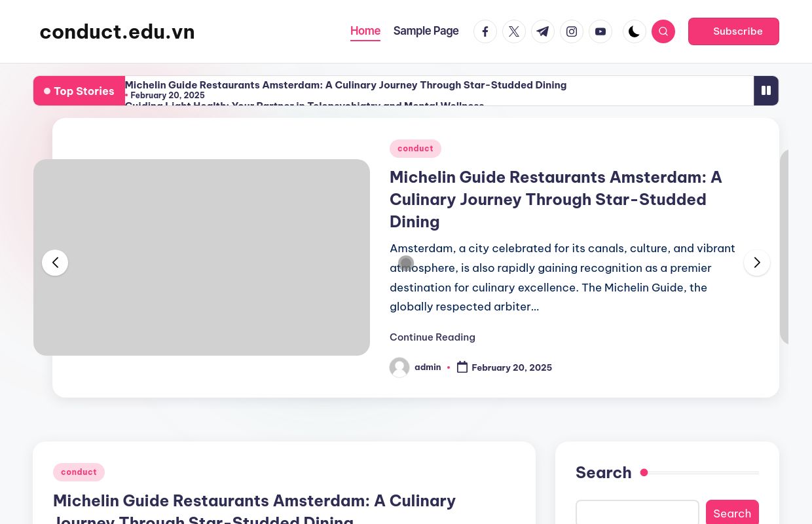This screenshot has height=524, width=812.
Task: Toggle dark mode with moon icon
Action: pos(635,31)
